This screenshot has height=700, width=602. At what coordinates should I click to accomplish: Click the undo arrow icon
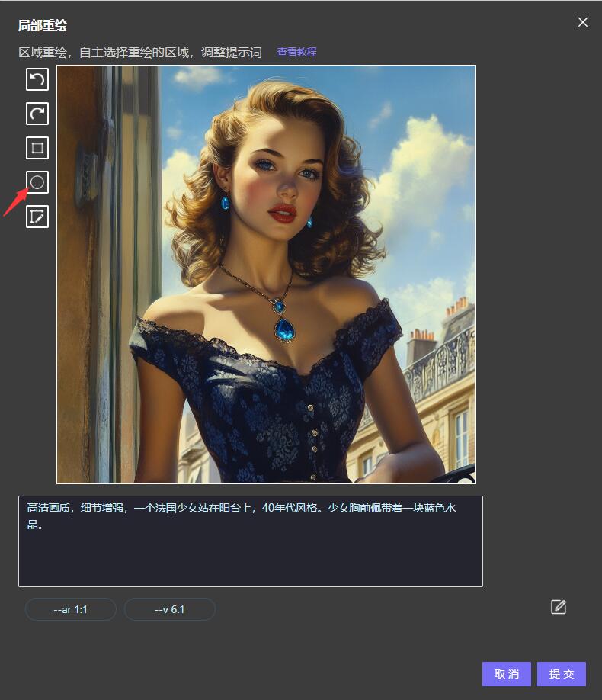(37, 79)
